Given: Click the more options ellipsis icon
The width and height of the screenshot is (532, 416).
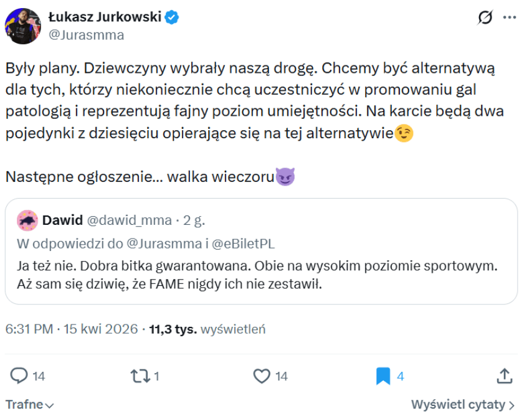Looking at the screenshot, I should pyautogui.click(x=510, y=16).
